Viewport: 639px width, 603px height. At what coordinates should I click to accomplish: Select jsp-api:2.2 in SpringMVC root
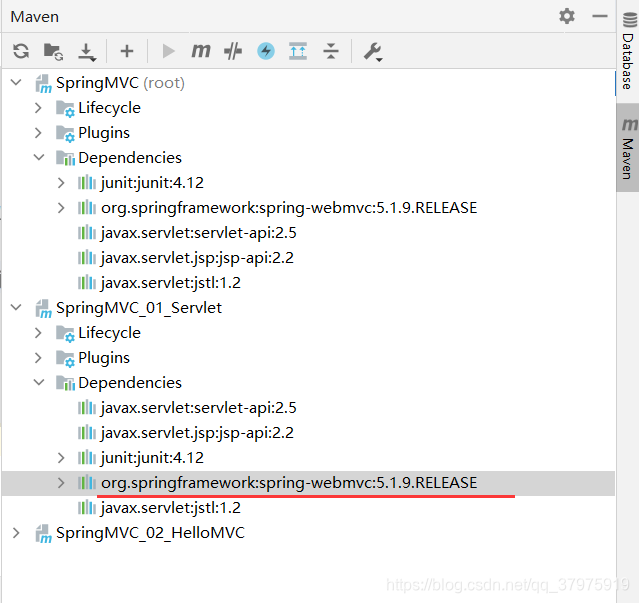197,258
